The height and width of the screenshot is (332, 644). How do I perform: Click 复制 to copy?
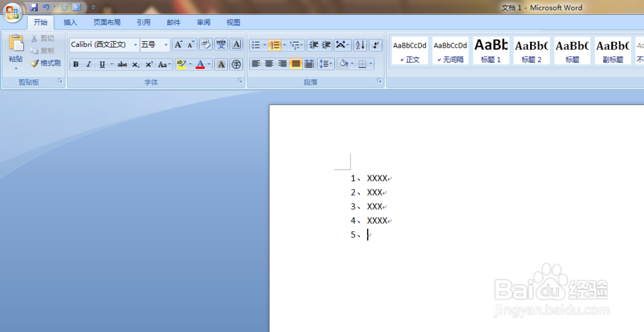tap(43, 50)
